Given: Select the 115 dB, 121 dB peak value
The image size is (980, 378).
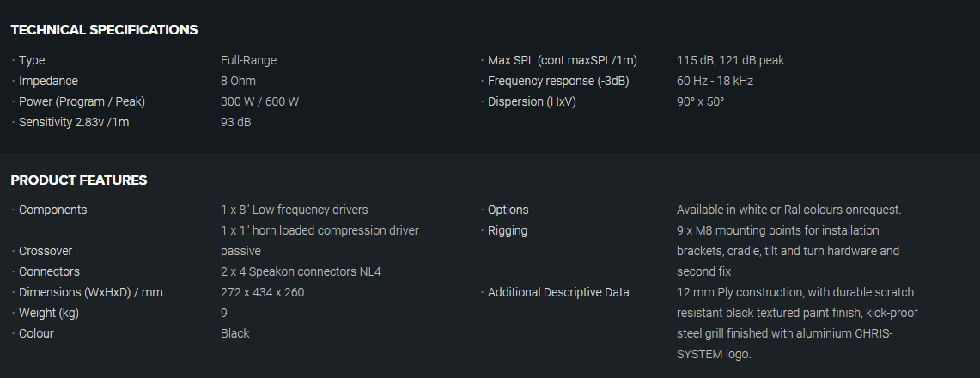Looking at the screenshot, I should (730, 60).
